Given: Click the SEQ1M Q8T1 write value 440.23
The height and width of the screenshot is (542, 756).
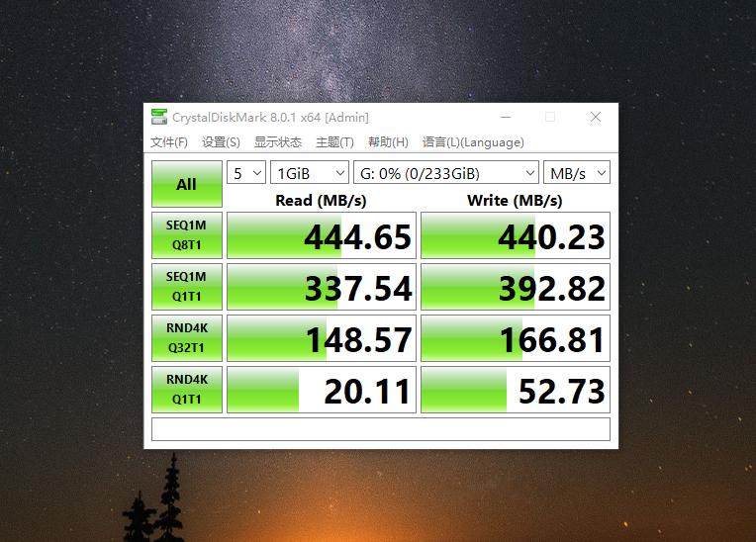Looking at the screenshot, I should 516,235.
